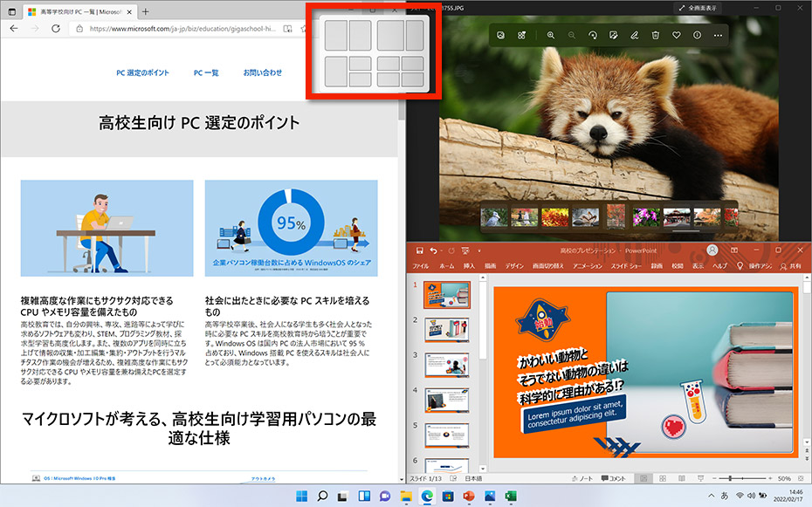The height and width of the screenshot is (507, 812).
Task: Open the more options ellipsis in Photos
Action: [x=718, y=35]
